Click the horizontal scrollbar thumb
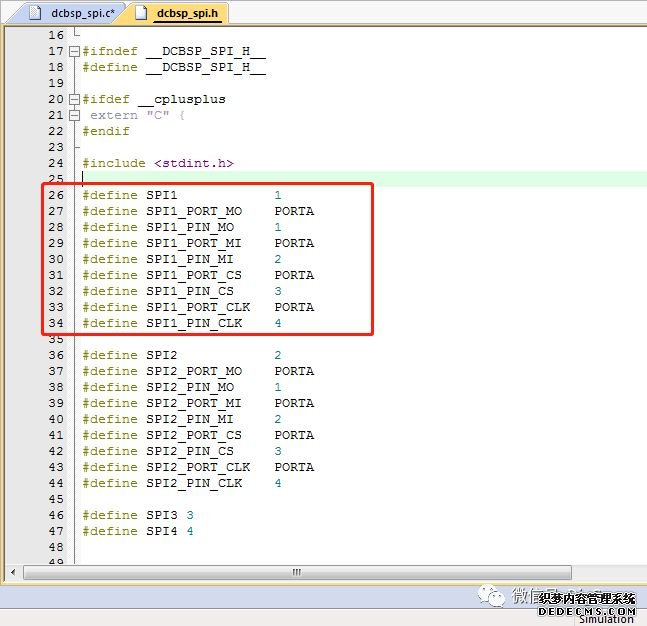This screenshot has height=626, width=647. pyautogui.click(x=296, y=572)
